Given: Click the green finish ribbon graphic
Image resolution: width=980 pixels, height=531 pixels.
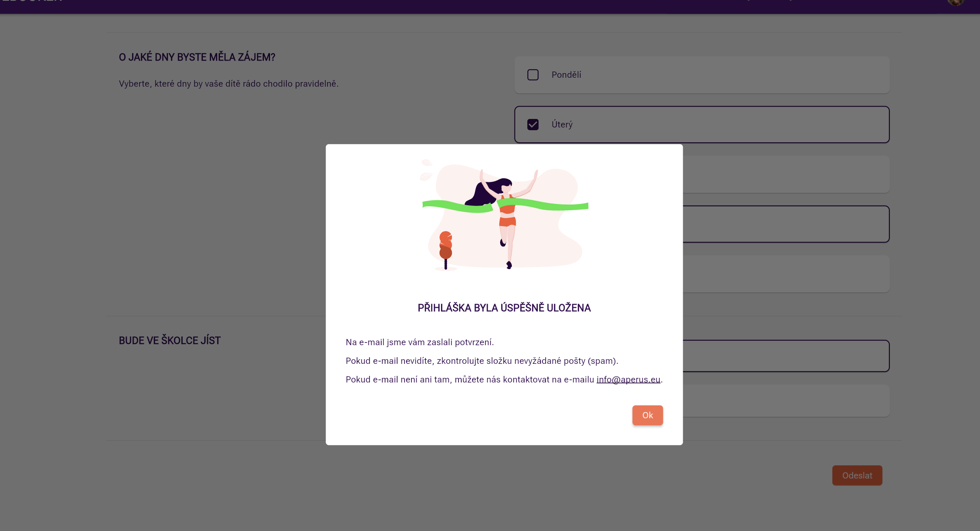Looking at the screenshot, I should 505,206.
